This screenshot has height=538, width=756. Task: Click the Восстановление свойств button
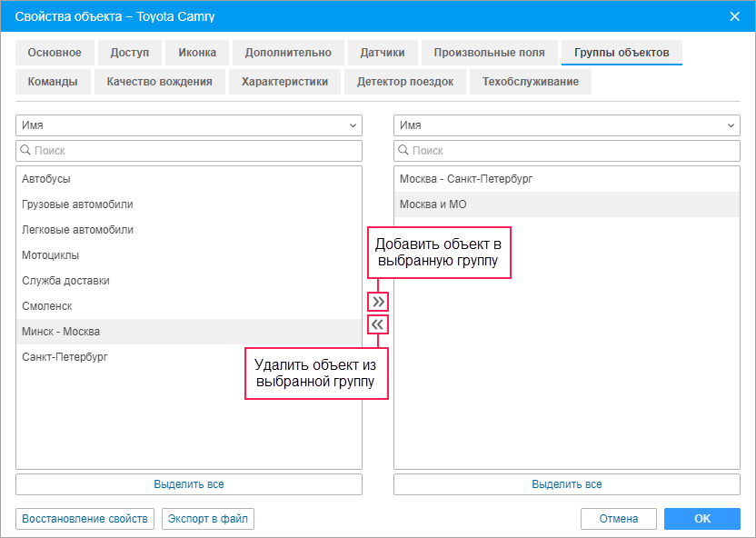click(x=85, y=519)
